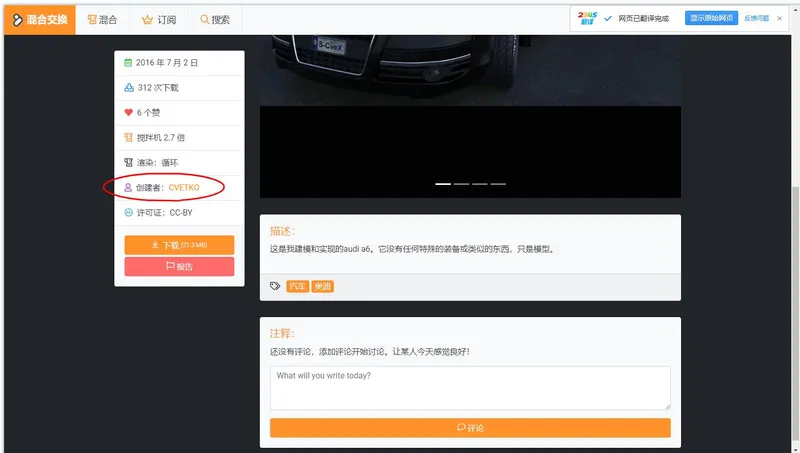The image size is (800, 453).
Task: Click the comment text field
Action: click(470, 388)
